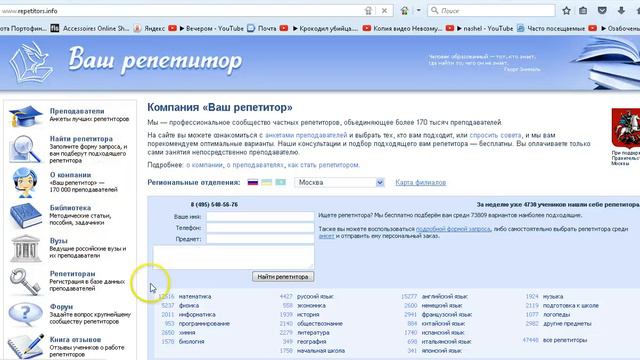Open the bookmarks list toolbar icon
The height and width of the screenshot is (360, 640).
coord(583,11)
